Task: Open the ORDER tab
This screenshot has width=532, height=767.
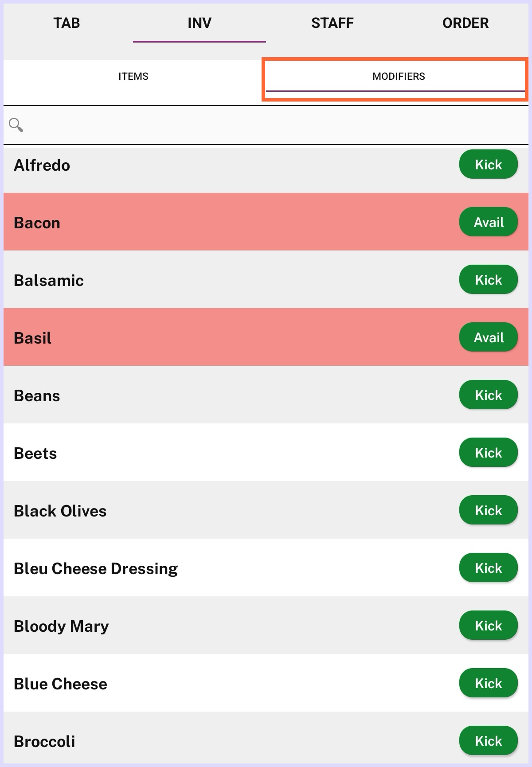Action: [465, 23]
